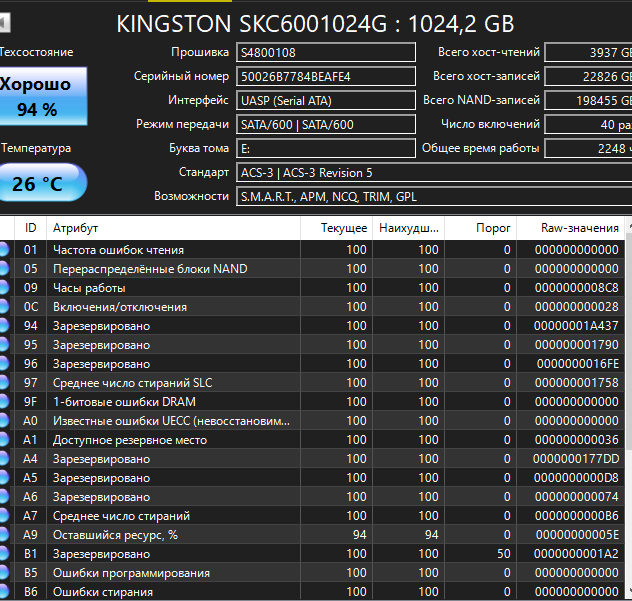Select the Оставшийся ресурс, % row

(312, 534)
